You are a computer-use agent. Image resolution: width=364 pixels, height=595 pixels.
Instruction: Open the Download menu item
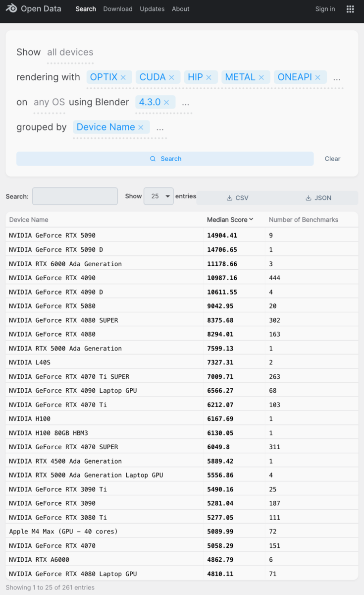click(118, 9)
